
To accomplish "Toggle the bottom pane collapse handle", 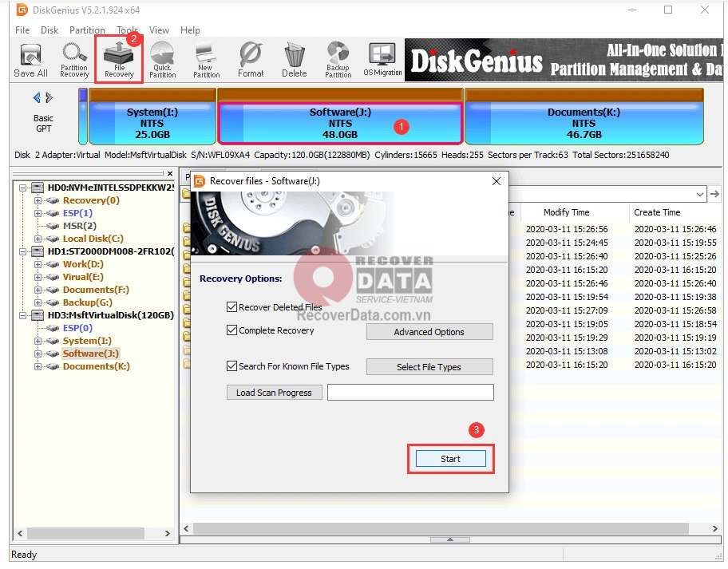I will click(450, 539).
